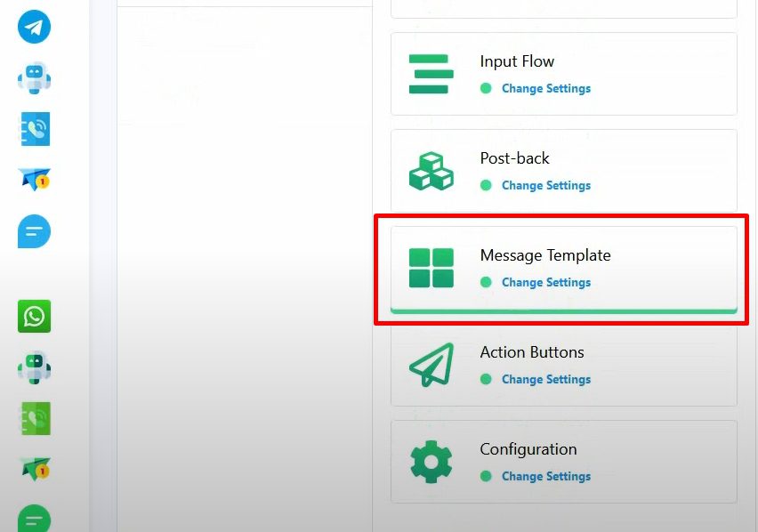This screenshot has height=532, width=758.
Task: Click the green paper plane broadcast icon
Action: [34, 468]
